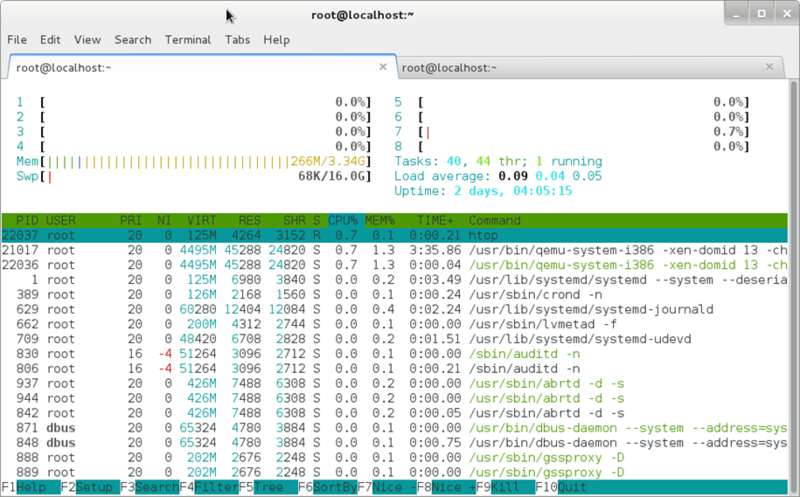This screenshot has width=800, height=497.
Task: Sort by the PID column header
Action: 24,220
